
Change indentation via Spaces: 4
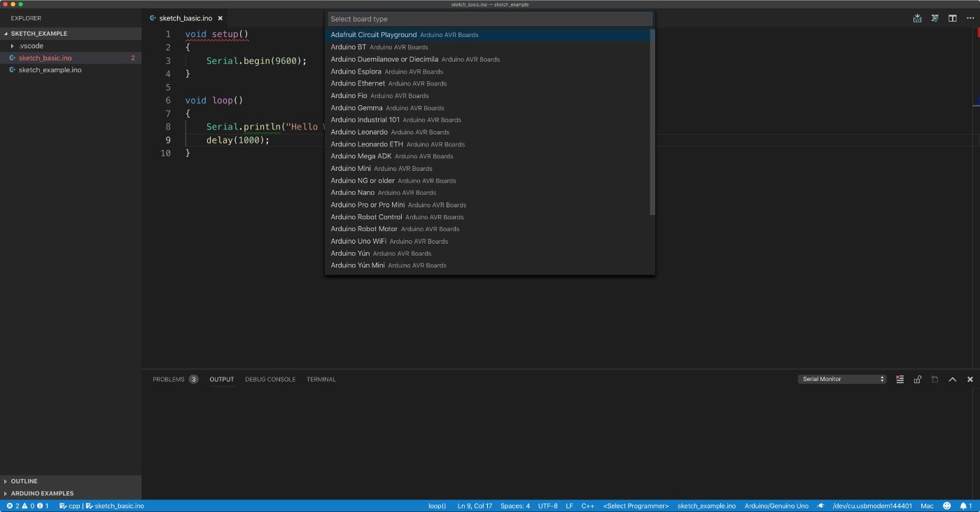click(x=515, y=506)
